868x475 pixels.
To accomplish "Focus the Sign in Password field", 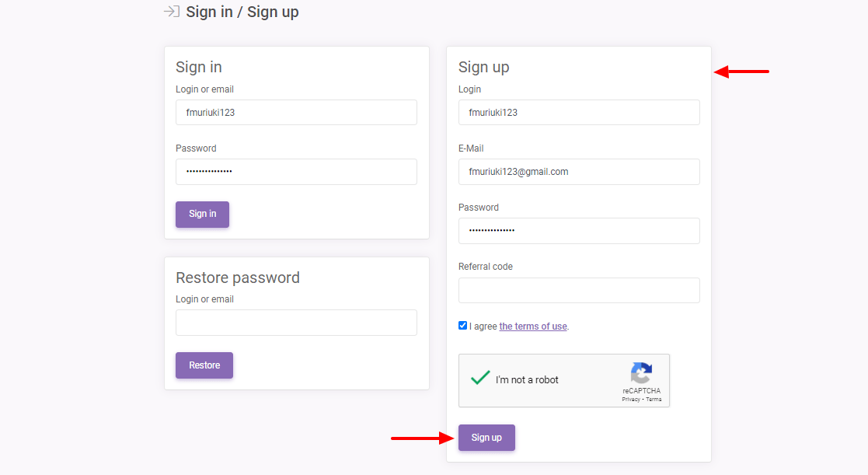I will pyautogui.click(x=296, y=172).
